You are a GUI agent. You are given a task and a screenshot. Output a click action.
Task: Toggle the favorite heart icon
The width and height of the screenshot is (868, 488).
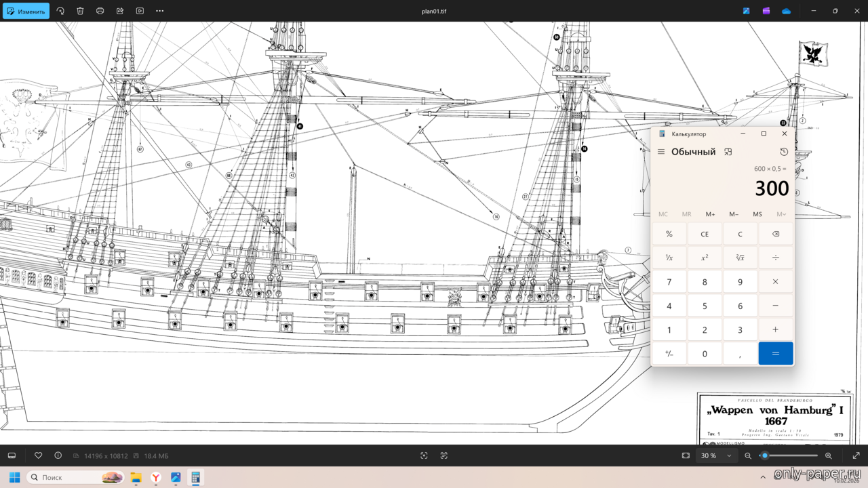39,455
